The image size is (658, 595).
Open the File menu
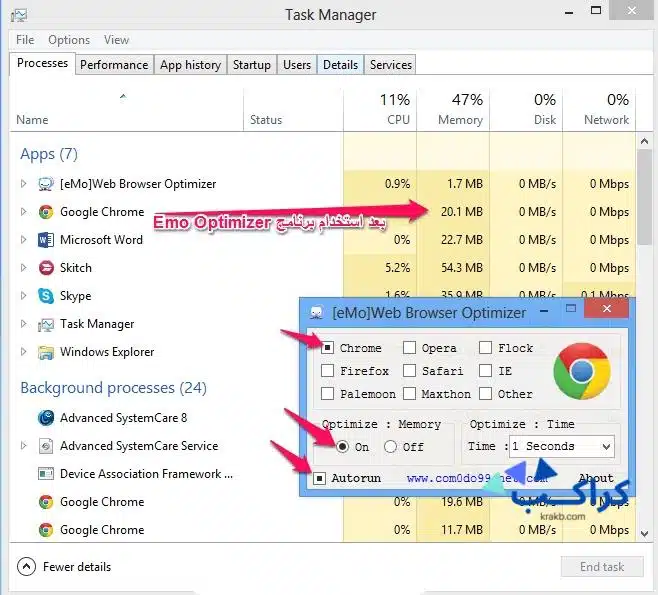(x=25, y=40)
